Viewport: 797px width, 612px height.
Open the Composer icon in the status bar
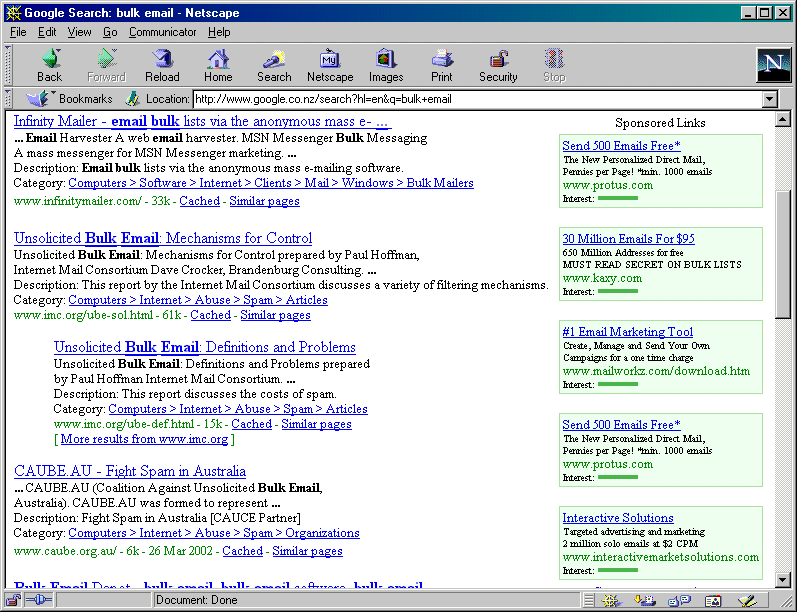pyautogui.click(x=745, y=601)
